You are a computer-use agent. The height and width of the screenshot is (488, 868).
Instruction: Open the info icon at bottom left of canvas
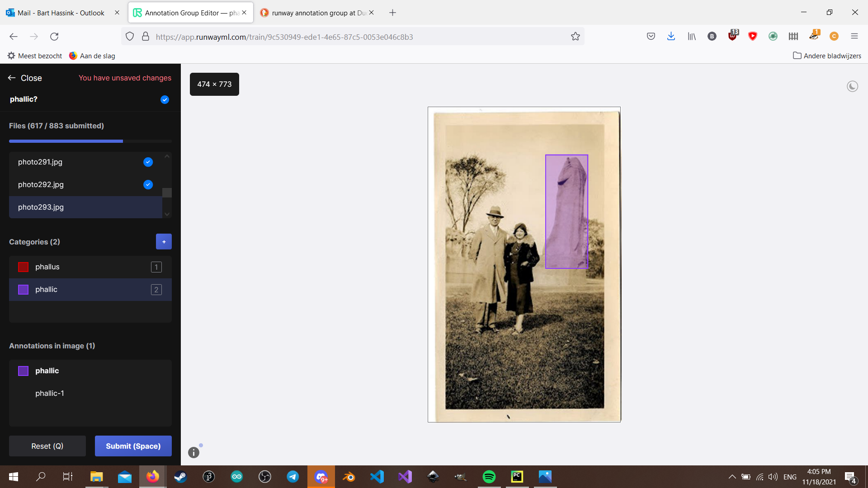[x=193, y=452]
